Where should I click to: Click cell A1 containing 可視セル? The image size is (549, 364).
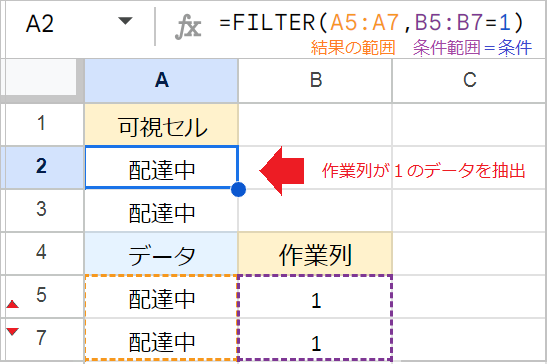[161, 125]
